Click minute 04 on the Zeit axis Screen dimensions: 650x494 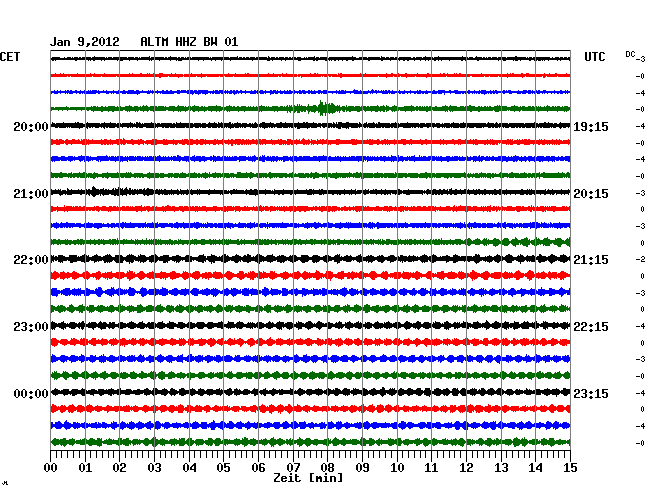tap(189, 468)
